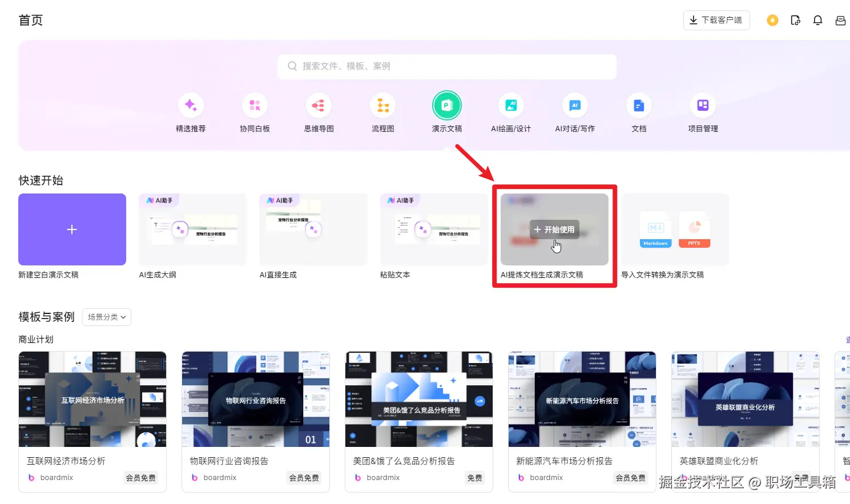Click boardmix author name under 英雄联盟商业化分析

(x=710, y=478)
